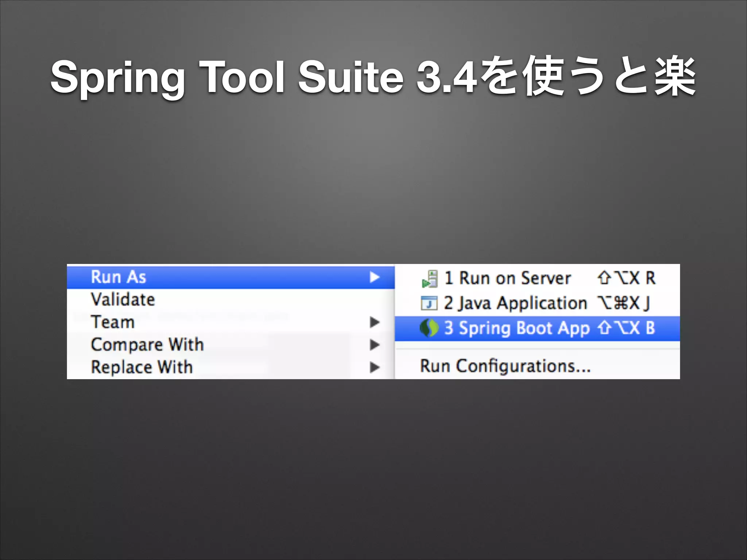Click the Spring Boot App shortcut hint ending in B
Screen dimensions: 747x560
[x=626, y=328]
